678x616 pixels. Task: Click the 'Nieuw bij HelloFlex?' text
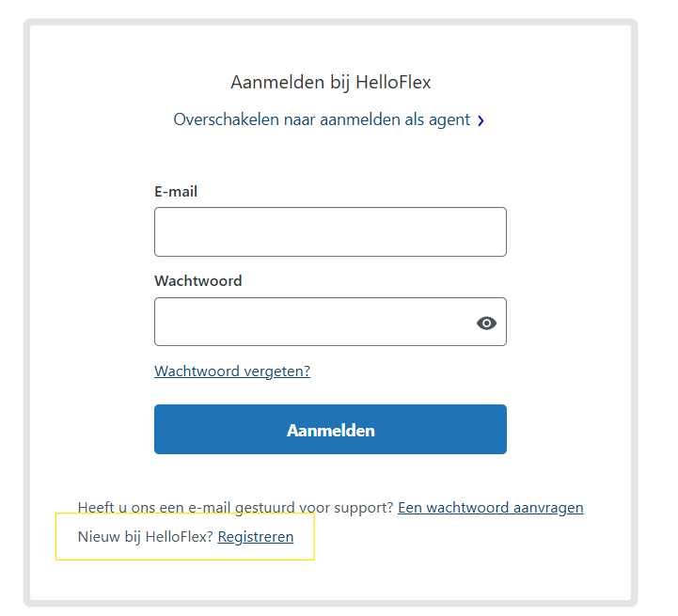[145, 537]
